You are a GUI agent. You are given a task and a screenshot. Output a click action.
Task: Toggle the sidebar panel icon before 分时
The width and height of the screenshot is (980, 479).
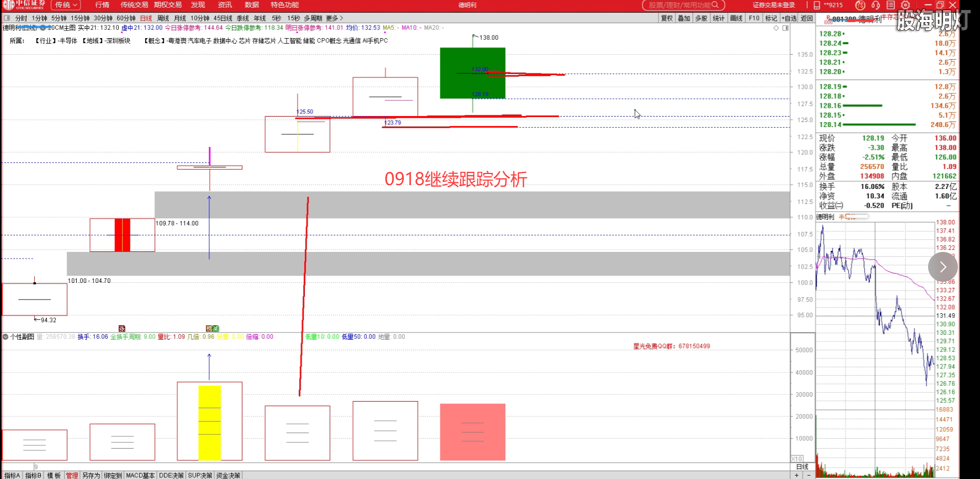pos(7,18)
